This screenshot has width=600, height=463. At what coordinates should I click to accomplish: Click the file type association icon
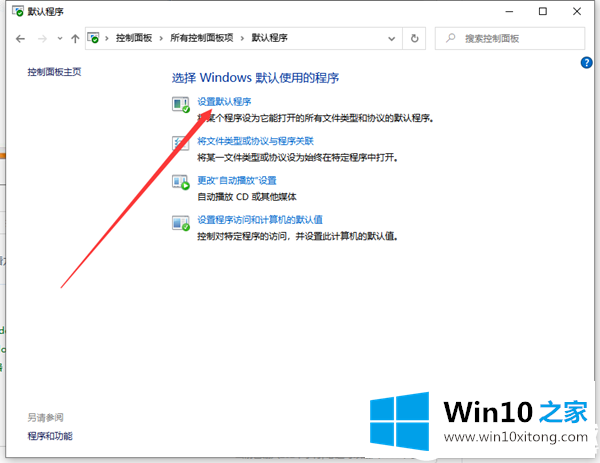click(x=181, y=143)
